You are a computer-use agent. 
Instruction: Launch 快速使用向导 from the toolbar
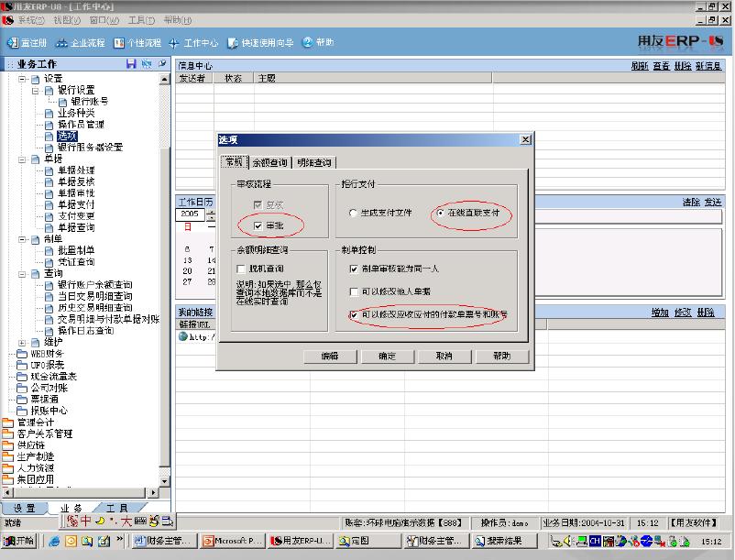[x=260, y=43]
